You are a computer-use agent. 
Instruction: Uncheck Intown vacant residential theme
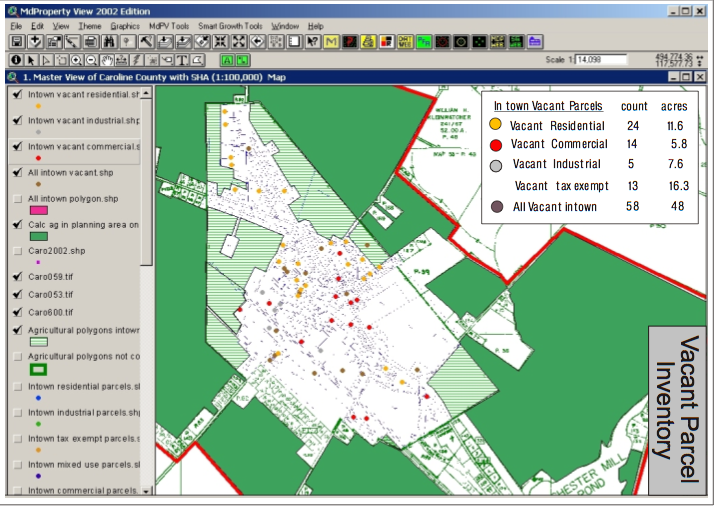coord(17,94)
